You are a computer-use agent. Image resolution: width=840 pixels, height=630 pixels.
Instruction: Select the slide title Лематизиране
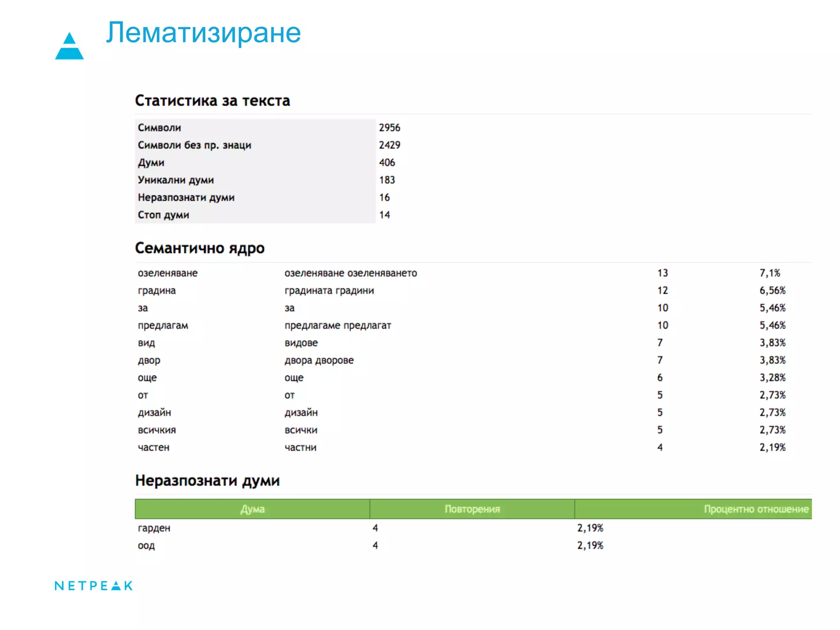(203, 32)
